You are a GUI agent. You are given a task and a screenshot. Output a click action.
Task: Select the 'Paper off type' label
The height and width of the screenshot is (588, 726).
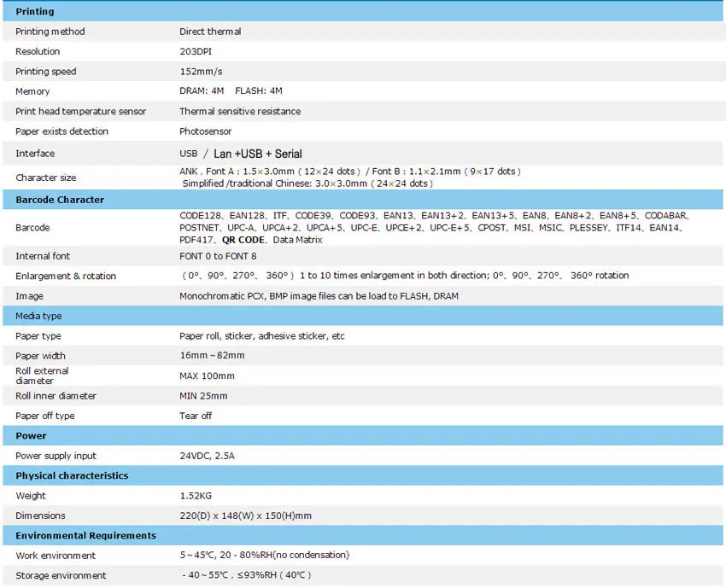45,416
